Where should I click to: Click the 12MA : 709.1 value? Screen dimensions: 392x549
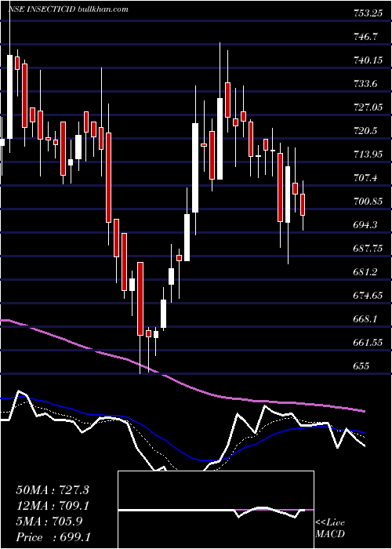tap(53, 506)
